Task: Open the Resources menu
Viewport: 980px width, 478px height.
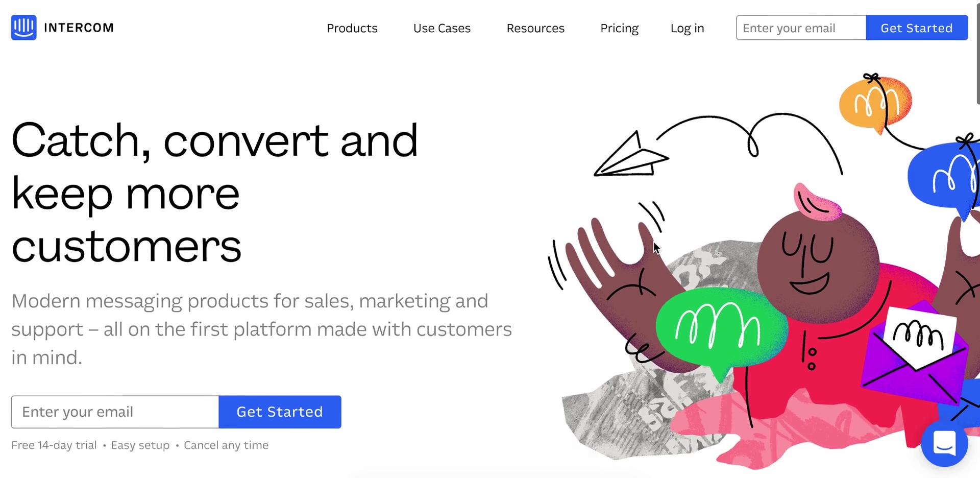Action: point(535,28)
